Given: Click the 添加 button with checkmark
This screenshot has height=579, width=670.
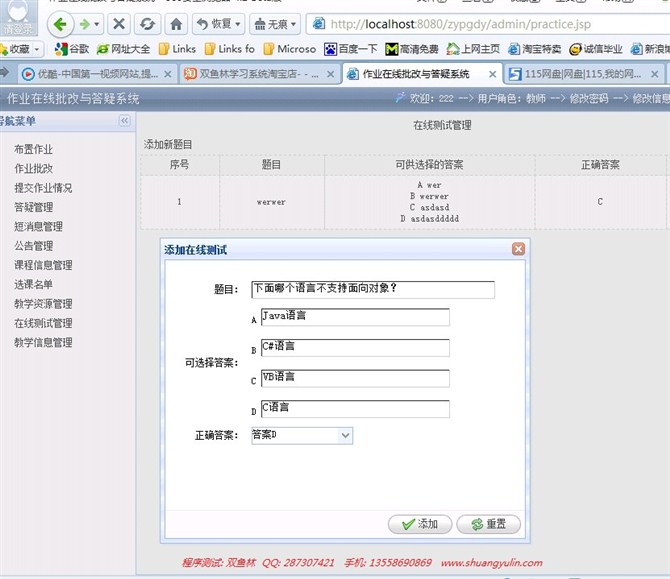Looking at the screenshot, I should click(x=420, y=524).
